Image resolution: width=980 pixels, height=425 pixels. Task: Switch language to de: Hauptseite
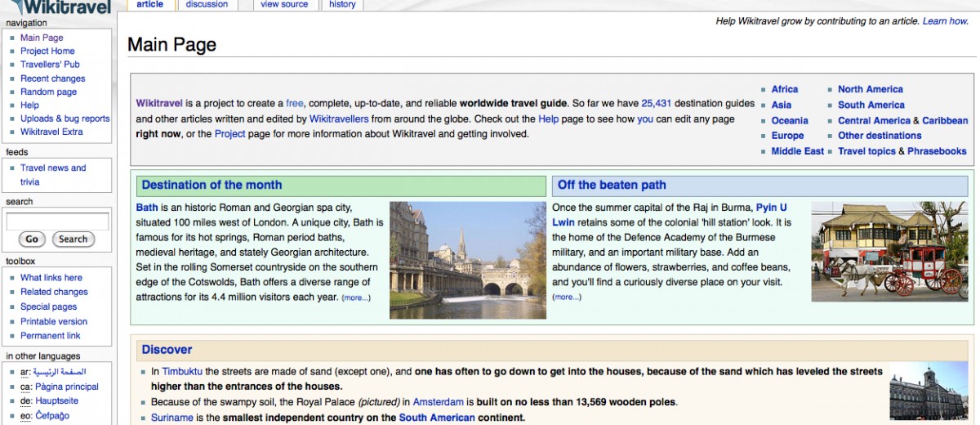pyautogui.click(x=56, y=401)
